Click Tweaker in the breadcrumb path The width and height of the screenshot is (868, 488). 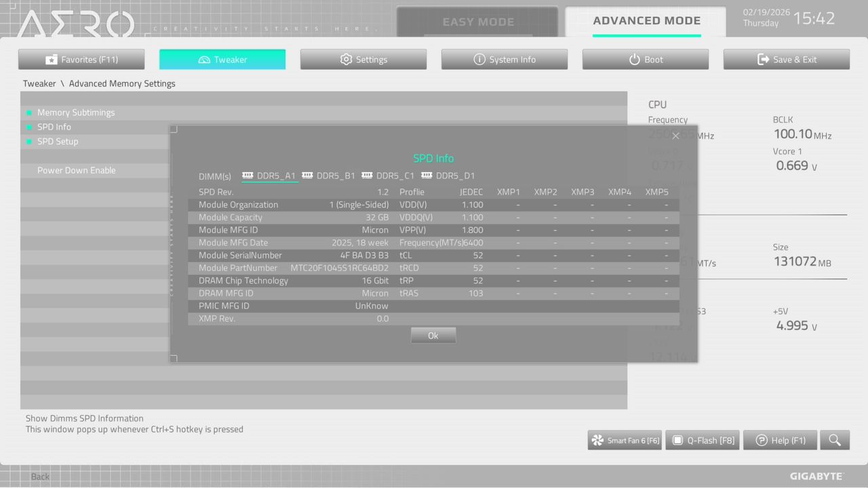[x=39, y=83]
